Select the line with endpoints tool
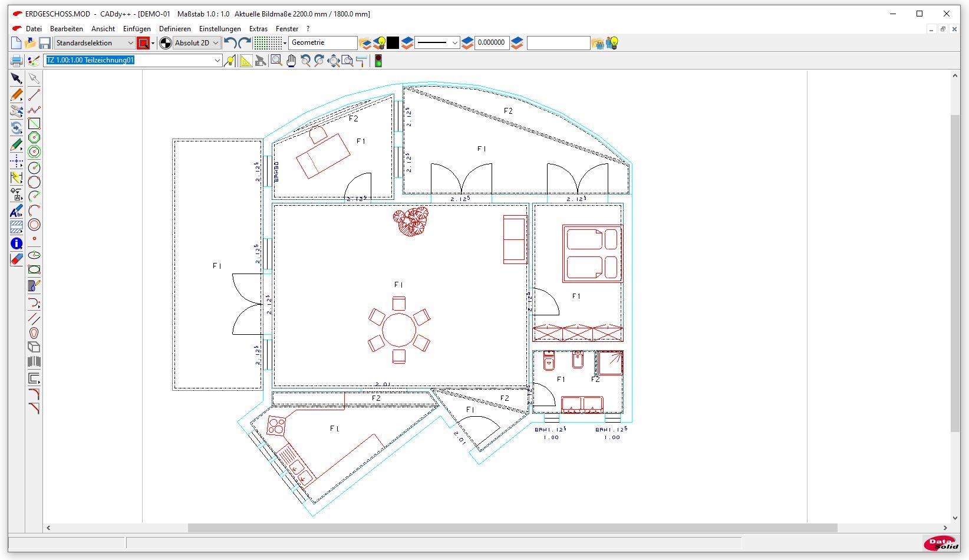Screen dimensions: 969x560 coord(34,95)
